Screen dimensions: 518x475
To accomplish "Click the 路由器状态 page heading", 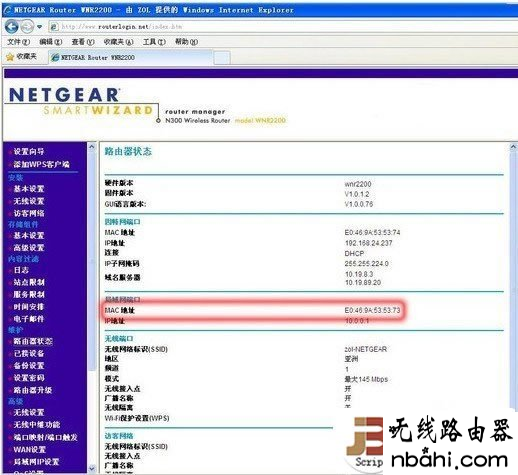I will click(128, 152).
